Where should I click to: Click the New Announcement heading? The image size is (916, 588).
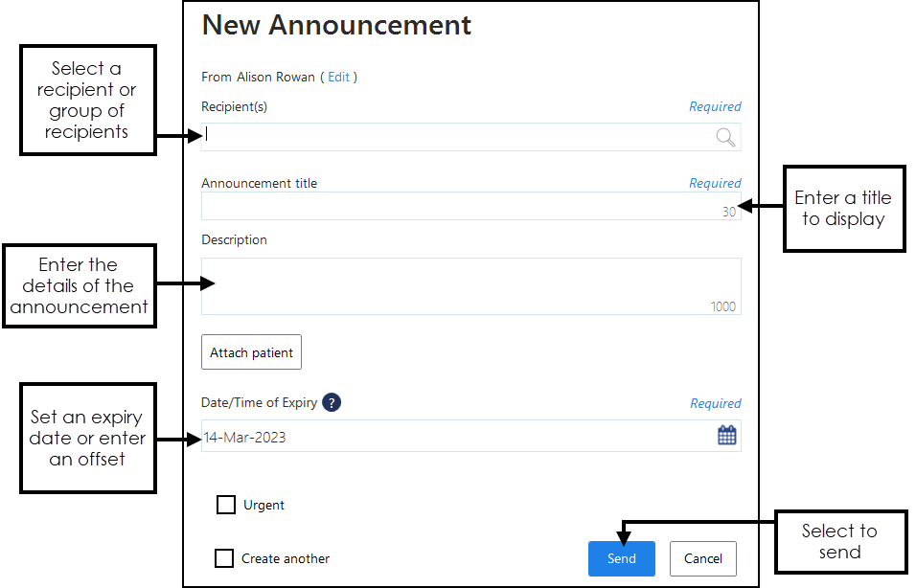tap(336, 25)
